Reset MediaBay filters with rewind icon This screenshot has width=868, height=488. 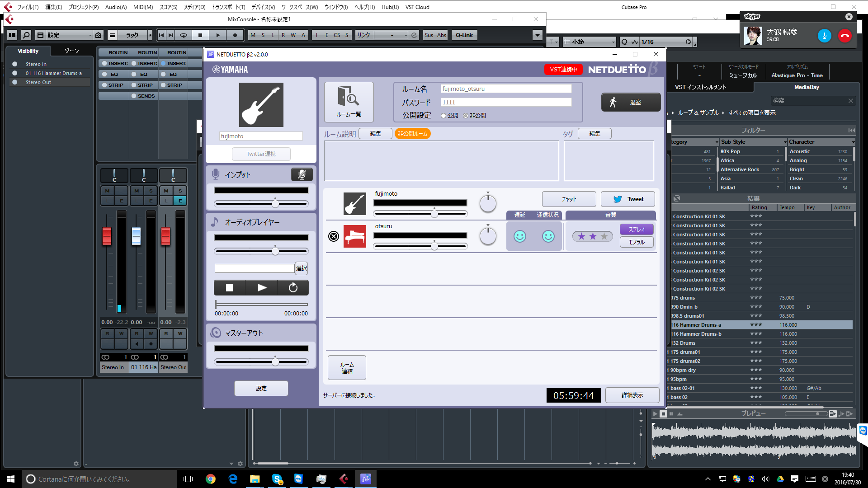(x=852, y=130)
